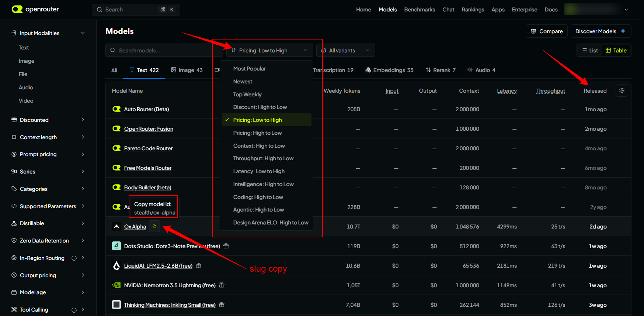Sort by Most Popular

(x=267, y=69)
